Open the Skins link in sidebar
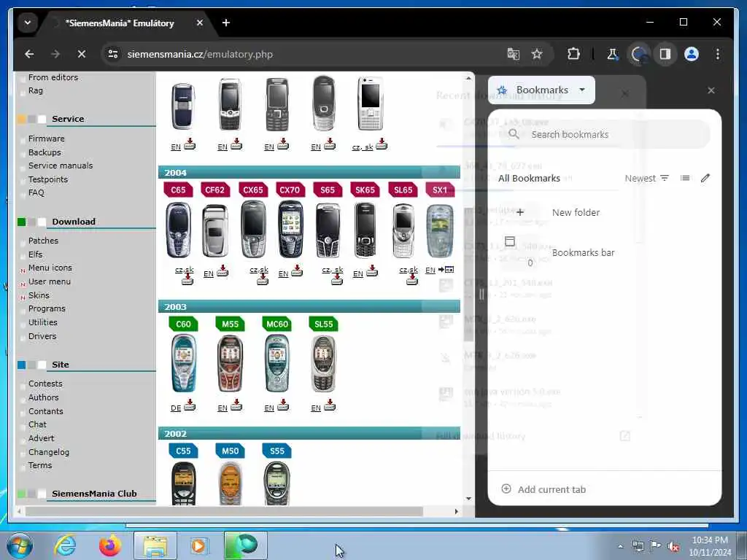Viewport: 747px width, 560px height. (39, 295)
